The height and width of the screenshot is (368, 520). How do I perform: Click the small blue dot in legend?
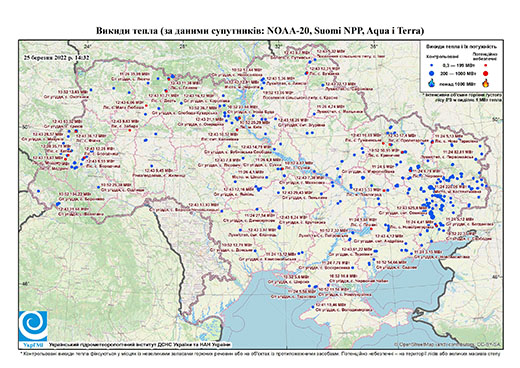click(432, 65)
